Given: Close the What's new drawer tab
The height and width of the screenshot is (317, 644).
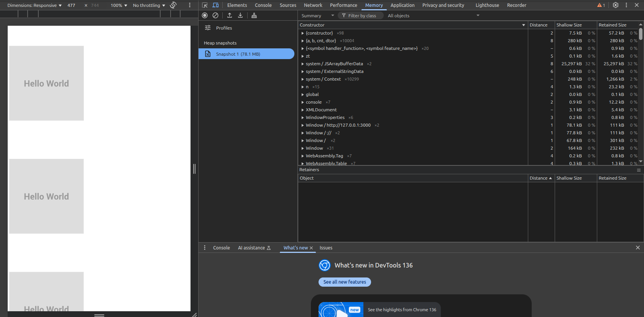Looking at the screenshot, I should tap(311, 248).
